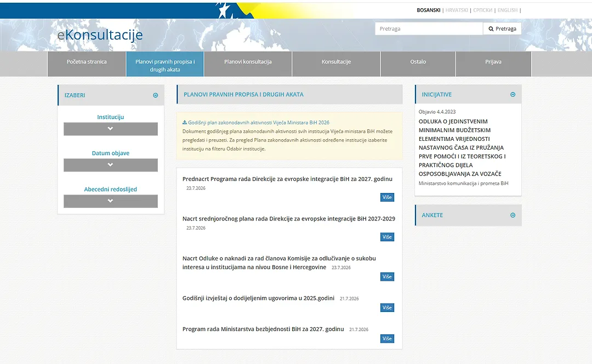Viewport: 592px width, 364px height.
Task: Click the circle arrow icon in ANKETE header
Action: [513, 215]
